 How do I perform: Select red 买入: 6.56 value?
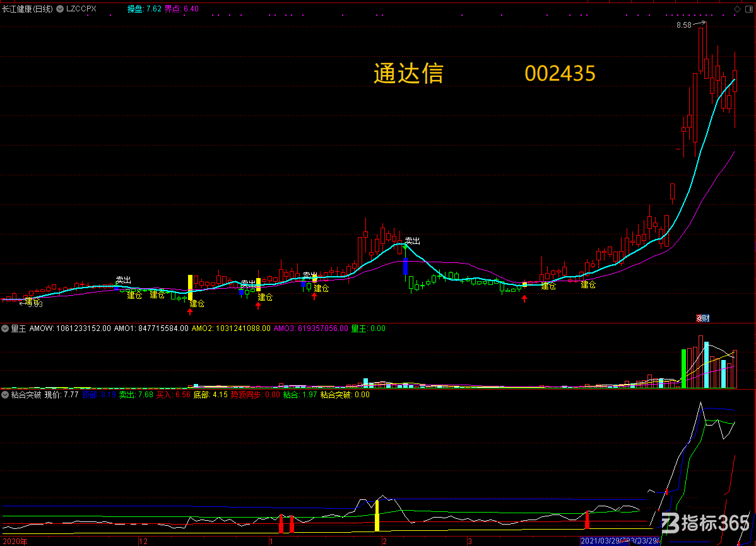tap(173, 395)
